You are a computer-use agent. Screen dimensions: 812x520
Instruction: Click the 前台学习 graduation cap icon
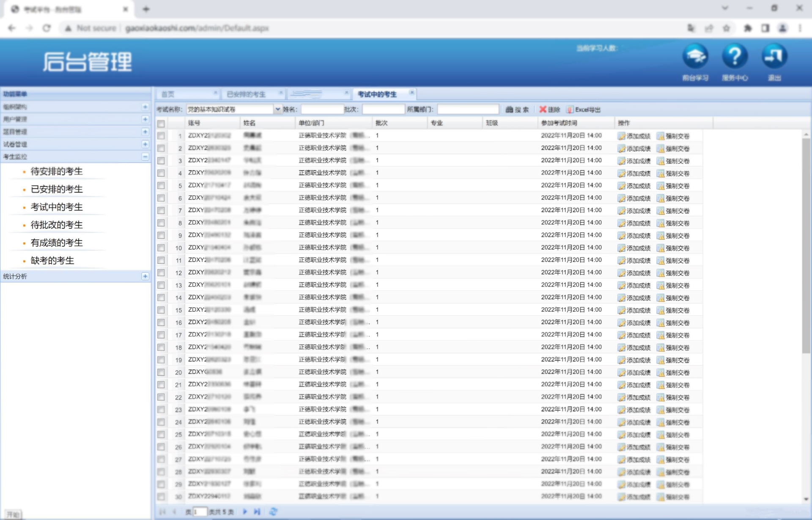(x=695, y=56)
